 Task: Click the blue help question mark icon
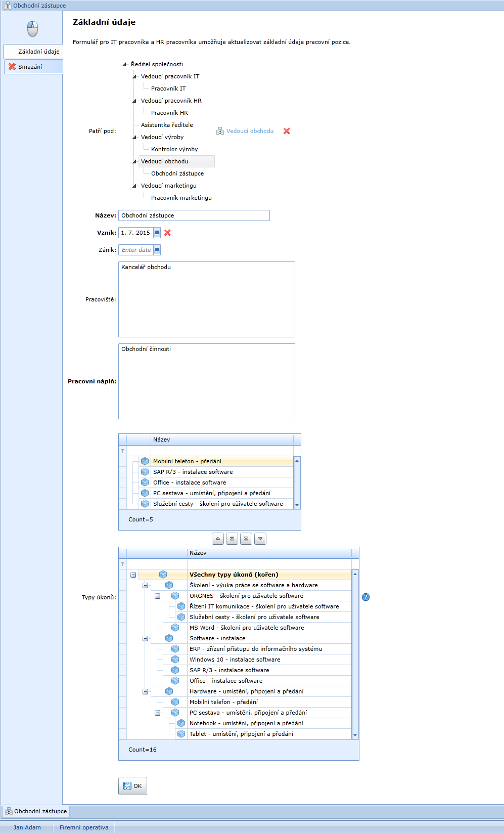(366, 597)
